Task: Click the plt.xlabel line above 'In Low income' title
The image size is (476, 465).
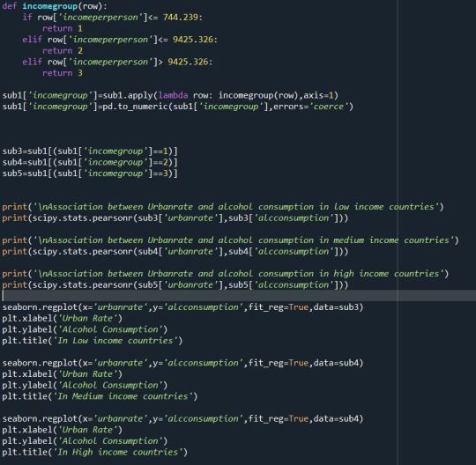Action: point(63,319)
